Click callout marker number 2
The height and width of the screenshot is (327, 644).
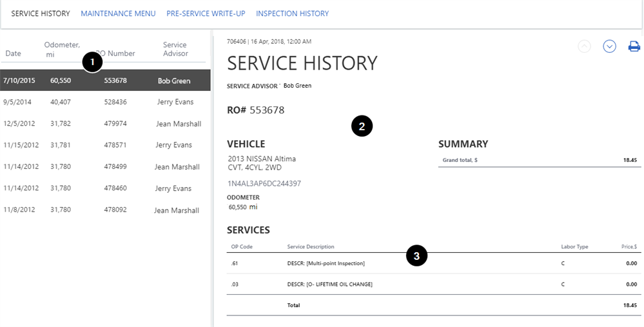point(362,126)
